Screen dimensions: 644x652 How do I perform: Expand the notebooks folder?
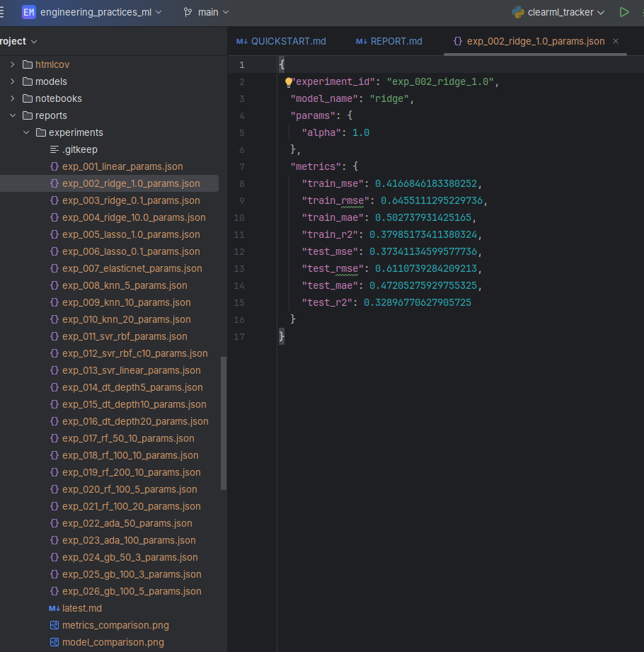tap(13, 98)
